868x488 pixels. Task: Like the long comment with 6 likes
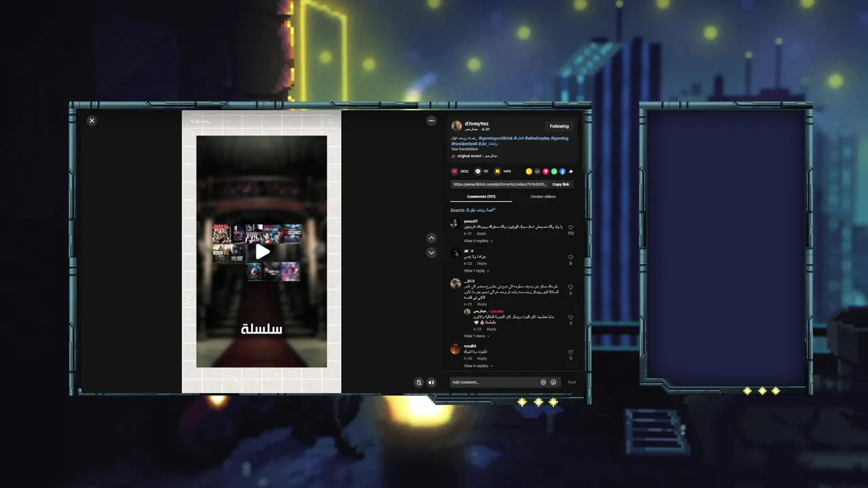pyautogui.click(x=570, y=287)
